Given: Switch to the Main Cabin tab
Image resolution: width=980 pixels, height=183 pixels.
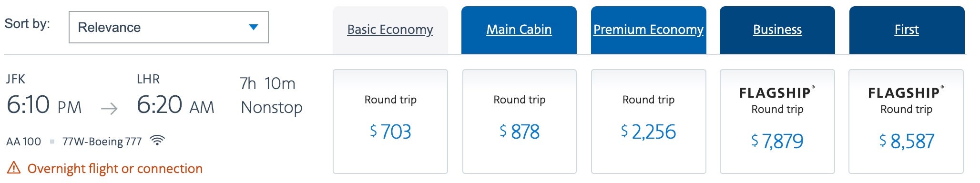Looking at the screenshot, I should (519, 30).
